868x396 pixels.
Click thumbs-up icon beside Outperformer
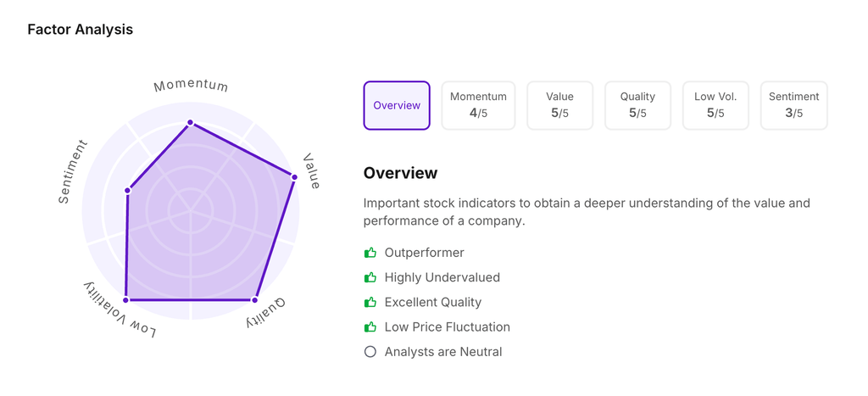[370, 253]
